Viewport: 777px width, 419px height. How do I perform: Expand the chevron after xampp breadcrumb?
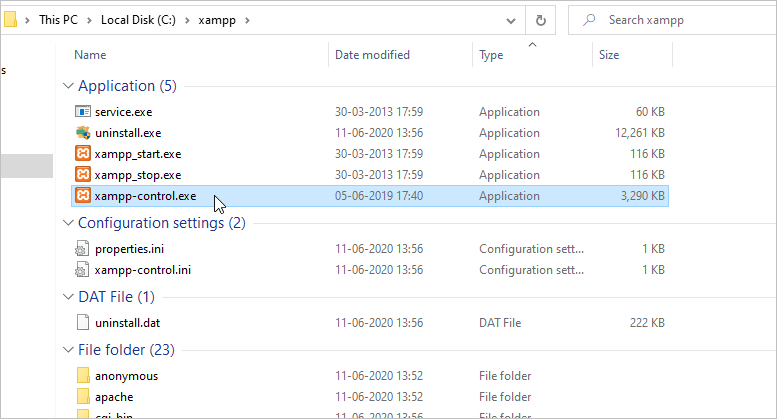(247, 20)
